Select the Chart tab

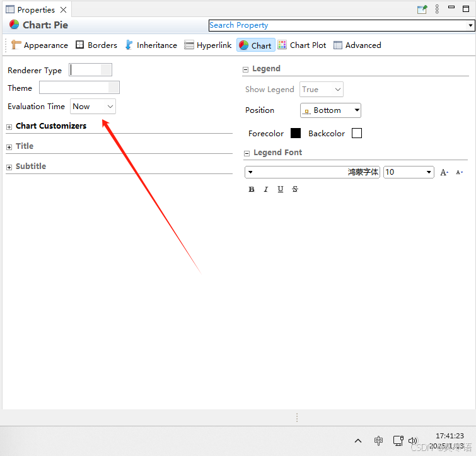tap(255, 45)
